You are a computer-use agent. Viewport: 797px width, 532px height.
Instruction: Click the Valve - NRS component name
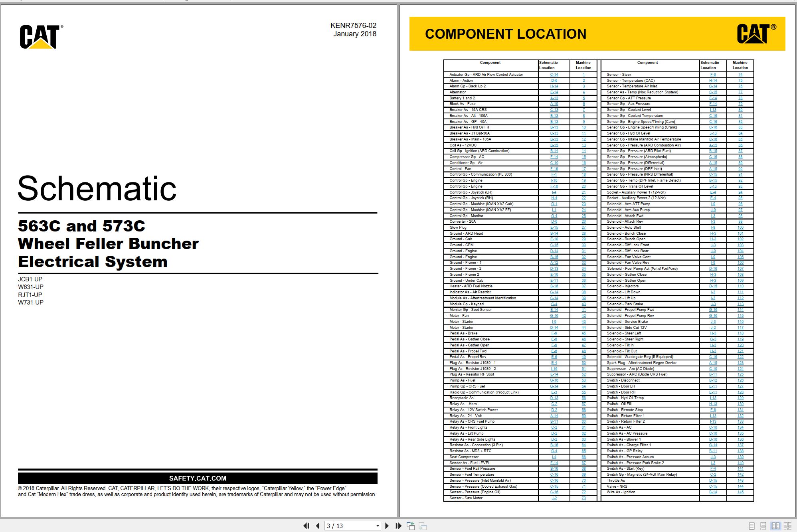coord(617,487)
